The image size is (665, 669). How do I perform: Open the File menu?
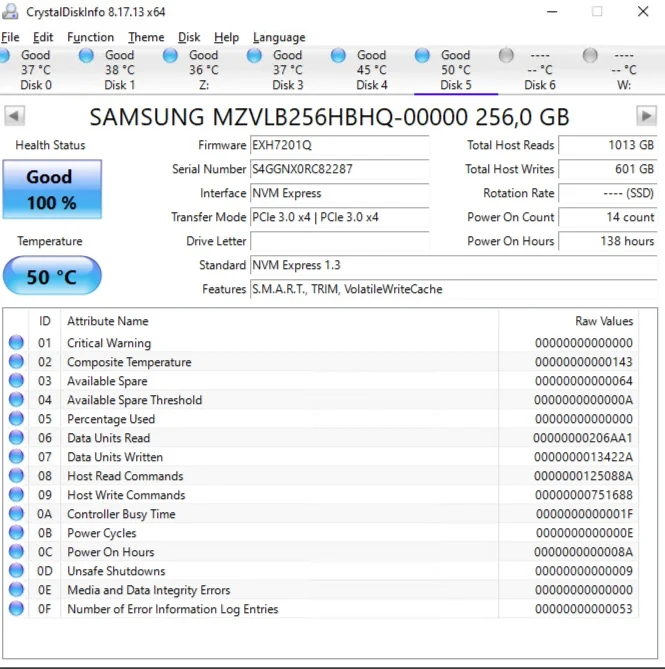pos(10,38)
